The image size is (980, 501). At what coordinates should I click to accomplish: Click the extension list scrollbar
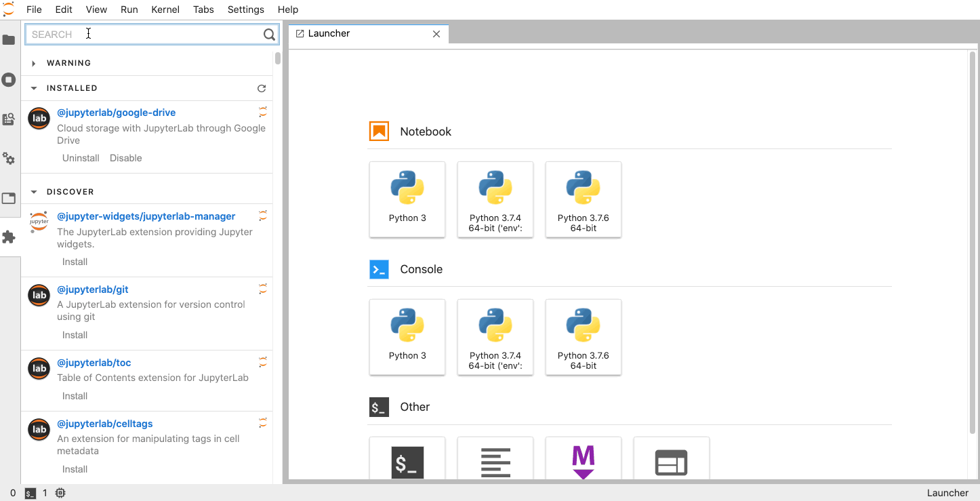pos(278,59)
